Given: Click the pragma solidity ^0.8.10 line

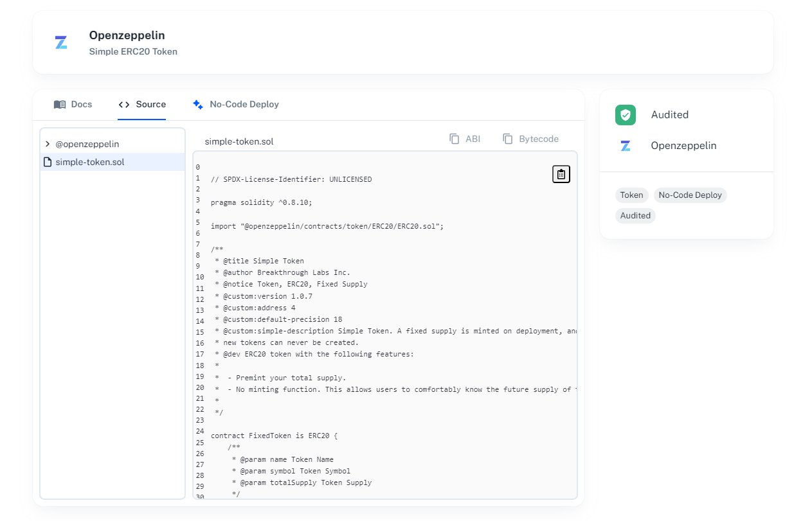Looking at the screenshot, I should click(262, 203).
